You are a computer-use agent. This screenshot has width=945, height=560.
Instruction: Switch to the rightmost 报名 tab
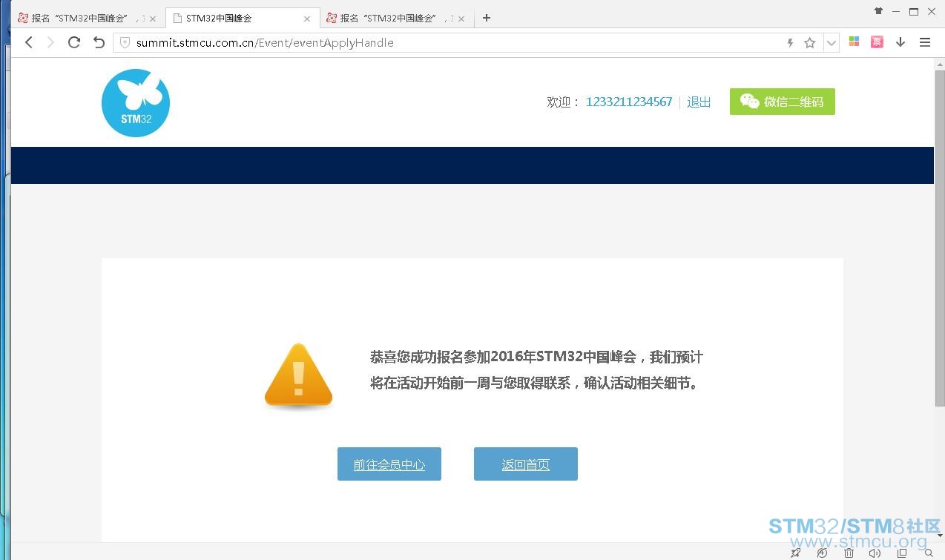[398, 18]
